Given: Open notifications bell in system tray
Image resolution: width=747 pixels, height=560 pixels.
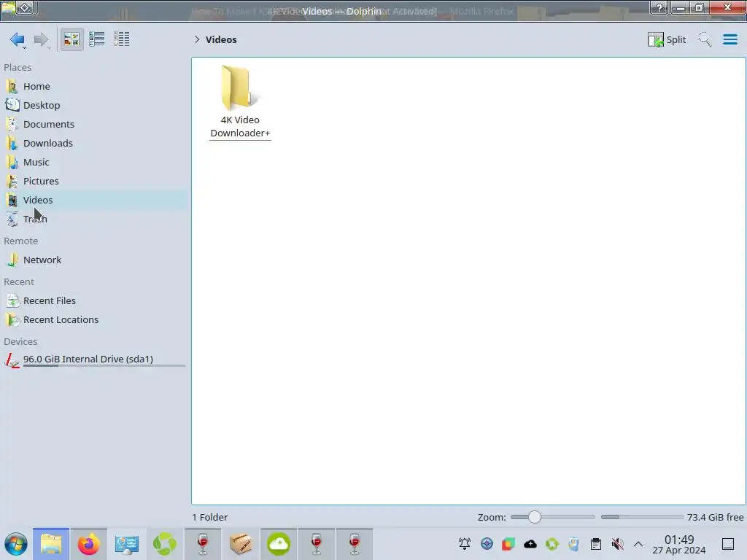Looking at the screenshot, I should point(465,544).
